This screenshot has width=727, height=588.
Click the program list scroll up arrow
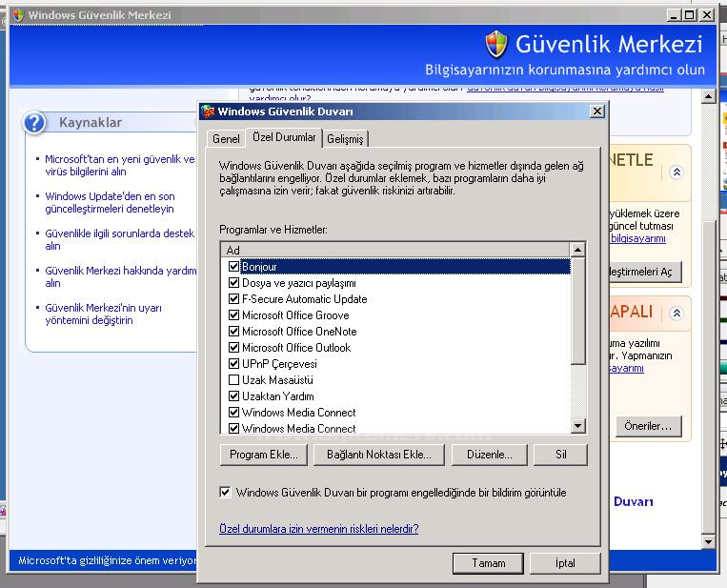pos(577,250)
